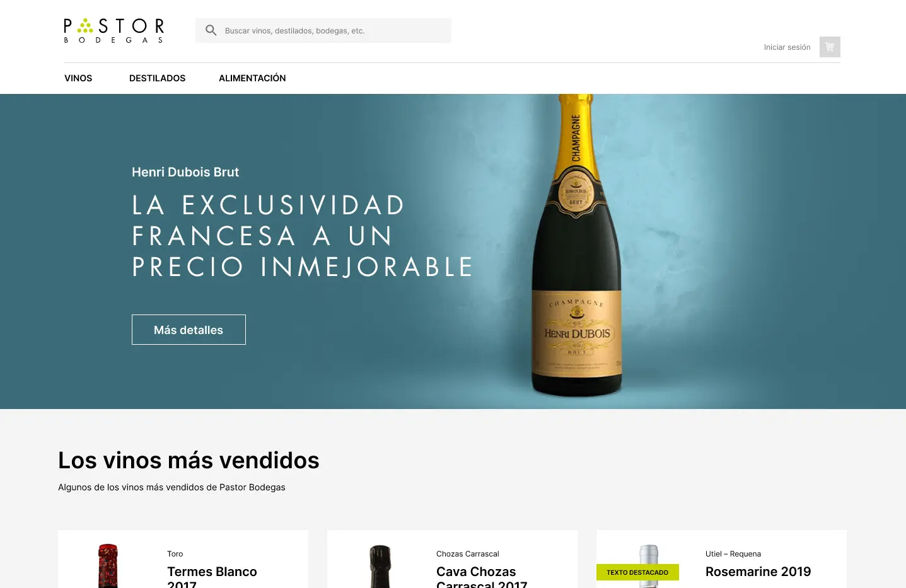Open the Termes Blanco 2017 product

(x=212, y=576)
